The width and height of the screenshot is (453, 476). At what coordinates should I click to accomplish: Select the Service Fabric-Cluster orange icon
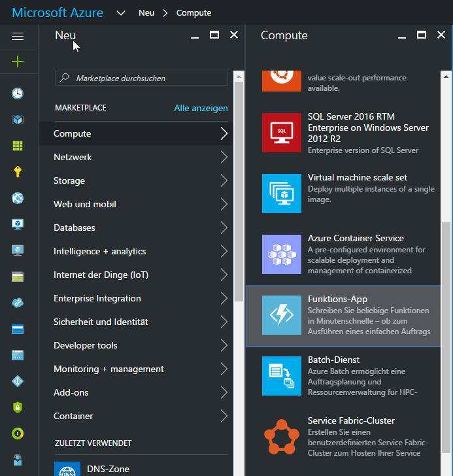coord(282,437)
